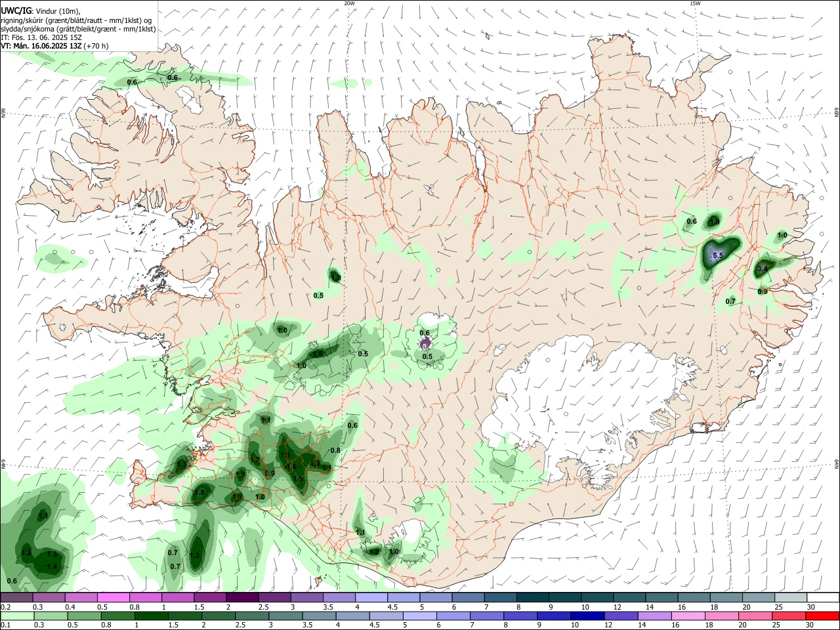The image size is (840, 630).
Task: Click the 'rigning/skúrir (grænt/blátt/rautt - mm/1klst) og' line
Action: (76, 20)
